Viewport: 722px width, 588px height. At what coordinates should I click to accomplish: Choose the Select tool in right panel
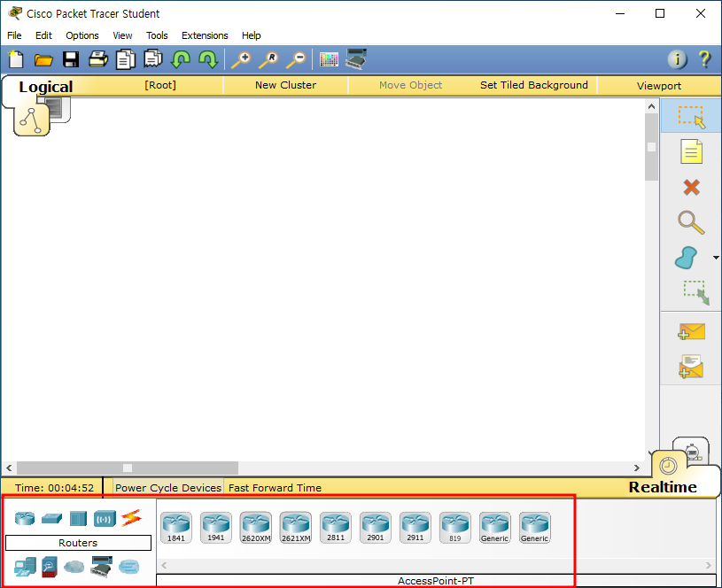coord(691,117)
